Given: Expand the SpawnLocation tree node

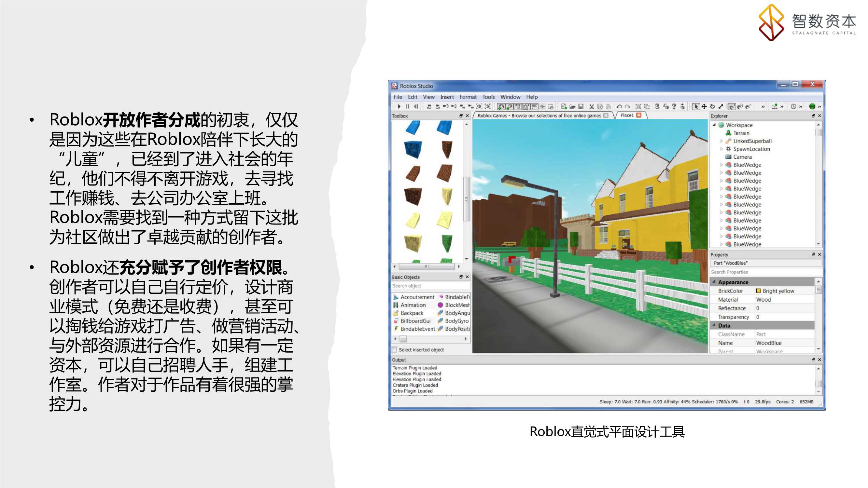Looking at the screenshot, I should point(721,149).
